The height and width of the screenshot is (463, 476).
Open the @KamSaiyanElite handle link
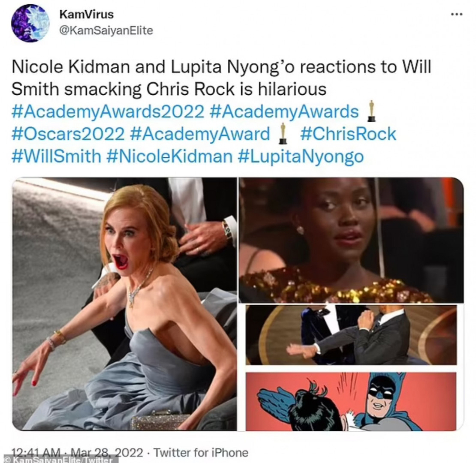106,30
